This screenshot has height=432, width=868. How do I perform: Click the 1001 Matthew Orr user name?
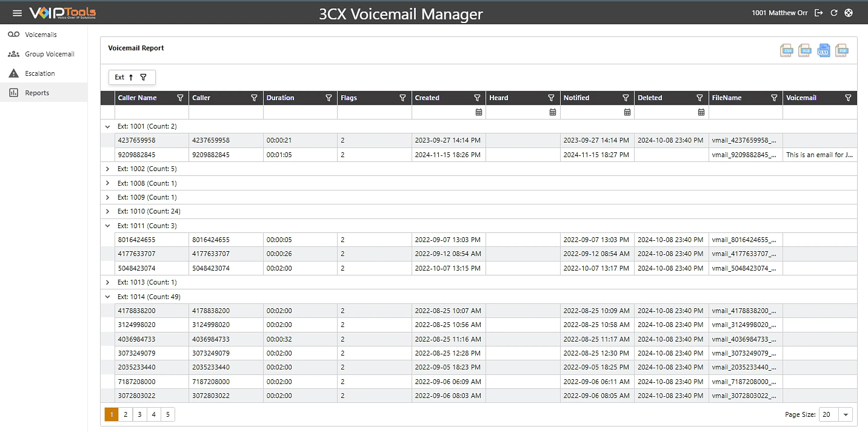780,13
